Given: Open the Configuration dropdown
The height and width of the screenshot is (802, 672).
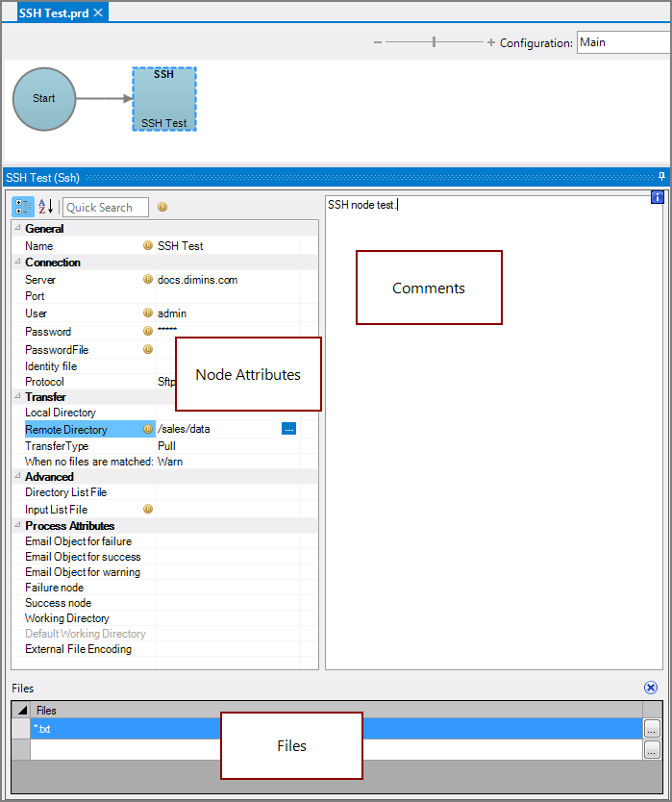Looking at the screenshot, I should tap(623, 42).
